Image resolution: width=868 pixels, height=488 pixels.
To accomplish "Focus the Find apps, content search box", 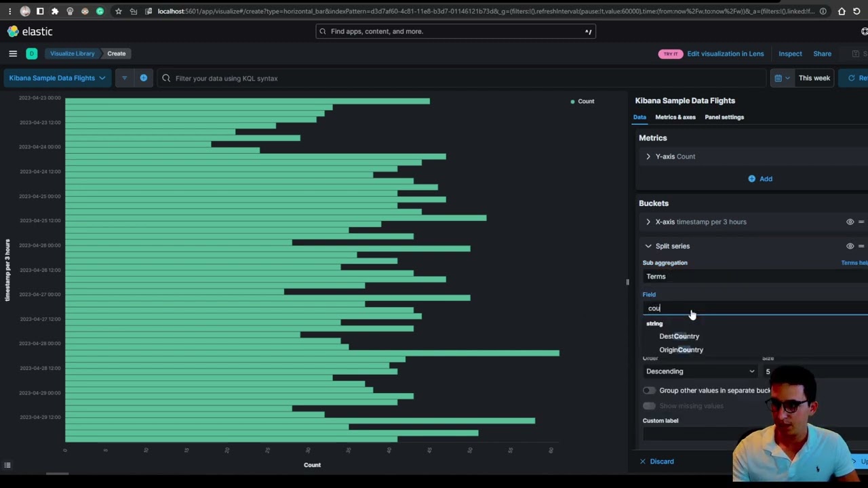I will (x=456, y=31).
